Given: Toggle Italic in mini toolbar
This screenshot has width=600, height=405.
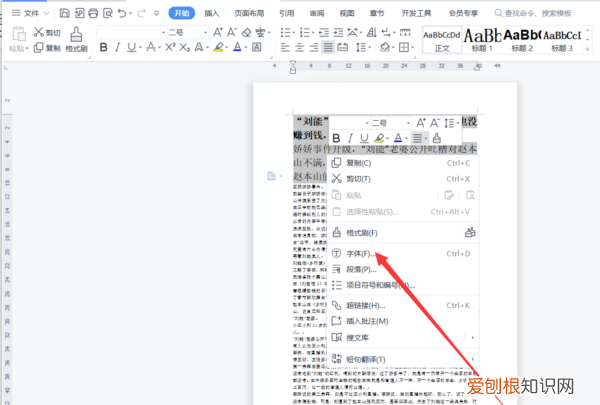Looking at the screenshot, I should [350, 138].
